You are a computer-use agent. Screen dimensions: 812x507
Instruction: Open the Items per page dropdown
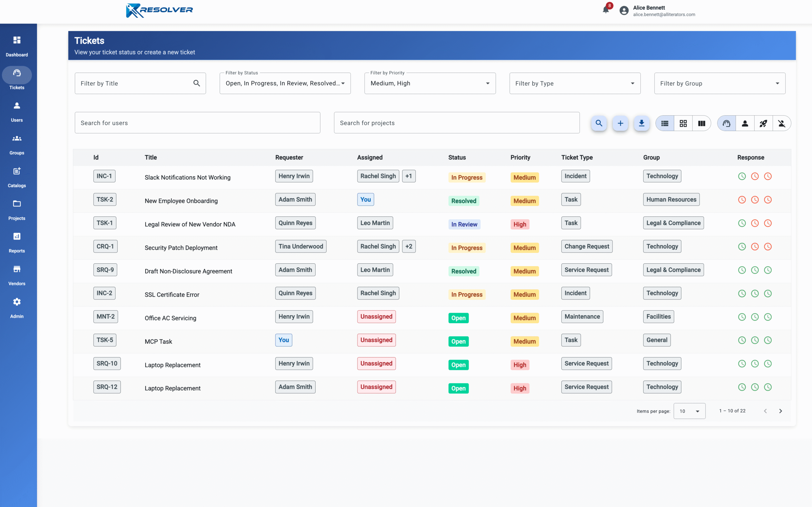coord(689,411)
